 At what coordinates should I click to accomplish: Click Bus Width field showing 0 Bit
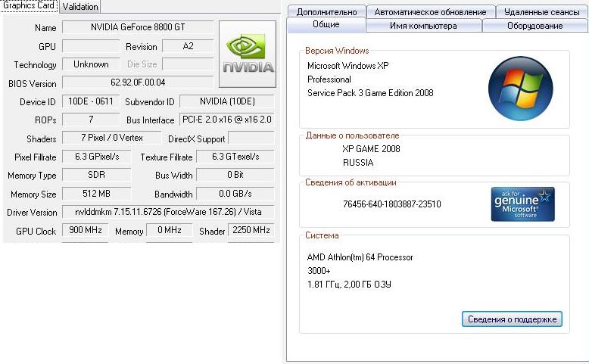point(235,175)
